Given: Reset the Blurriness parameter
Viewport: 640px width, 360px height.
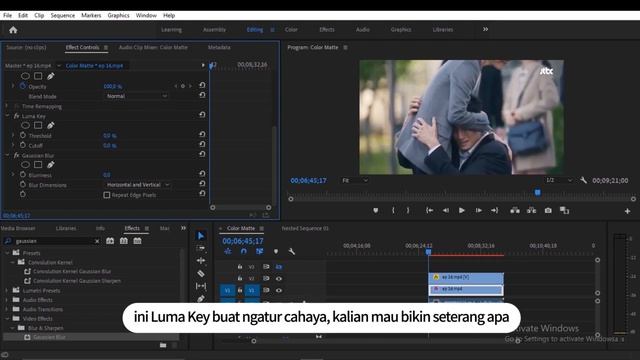Looking at the screenshot, I should click(x=202, y=173).
